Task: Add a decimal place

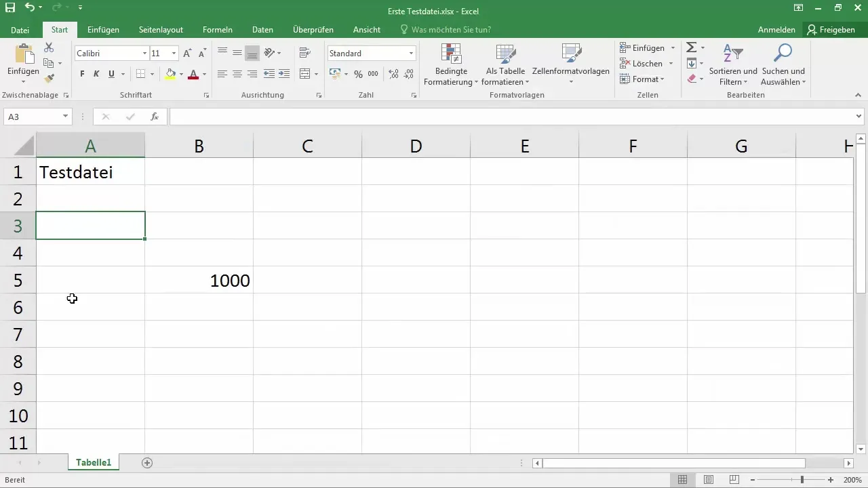Action: coord(393,74)
